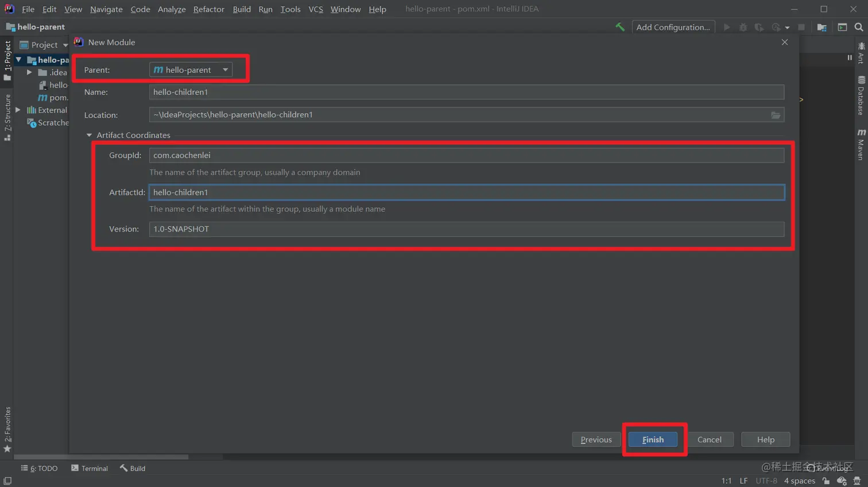Click the Profiler run icon in toolbar
The image size is (868, 487).
pyautogui.click(x=776, y=27)
